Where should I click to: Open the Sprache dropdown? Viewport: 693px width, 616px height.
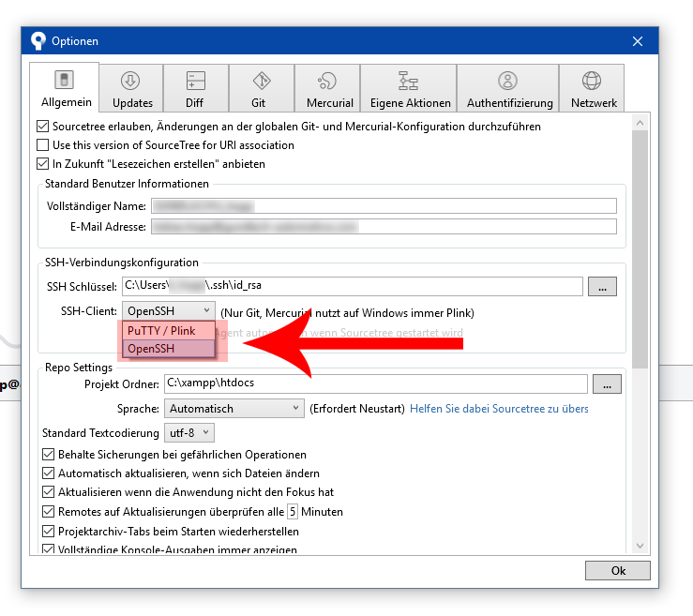[234, 408]
